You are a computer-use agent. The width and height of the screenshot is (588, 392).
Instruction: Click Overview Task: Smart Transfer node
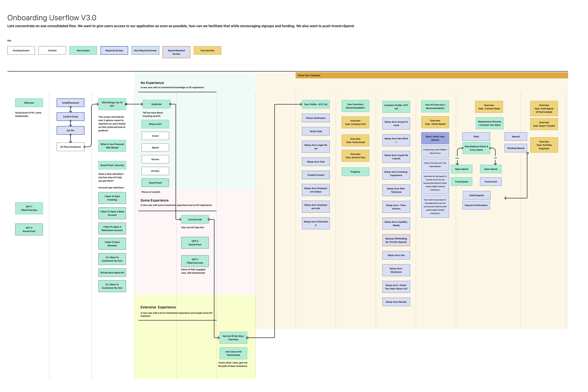[544, 124]
